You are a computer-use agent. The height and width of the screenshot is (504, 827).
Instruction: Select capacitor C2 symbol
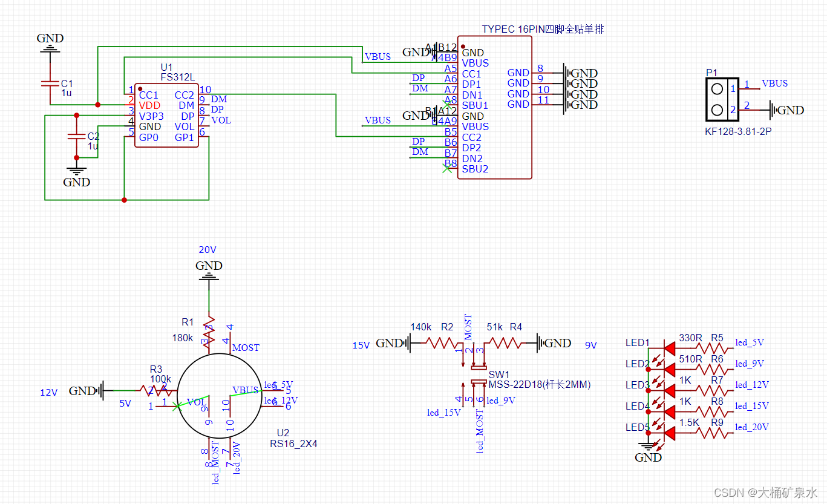coord(76,137)
